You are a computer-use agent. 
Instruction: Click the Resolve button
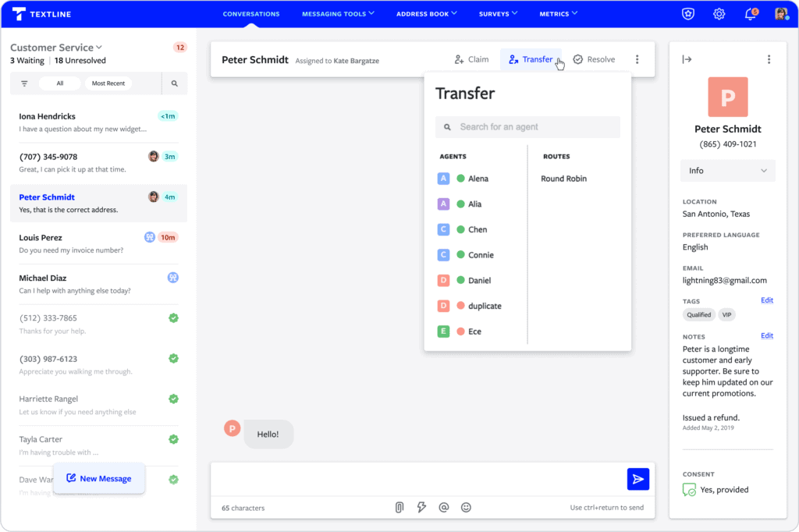point(594,59)
